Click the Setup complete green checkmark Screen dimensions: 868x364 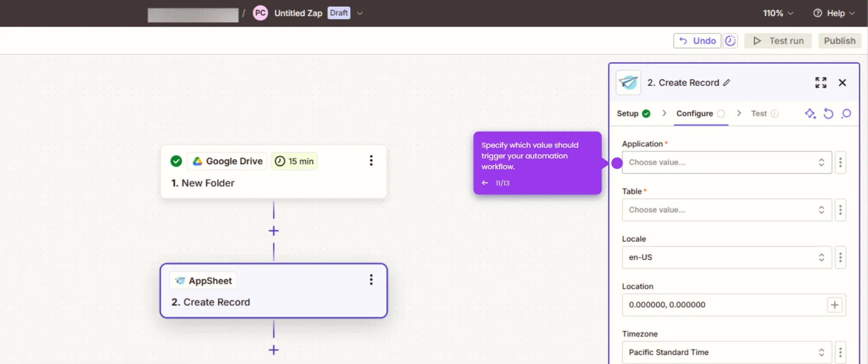click(x=646, y=113)
